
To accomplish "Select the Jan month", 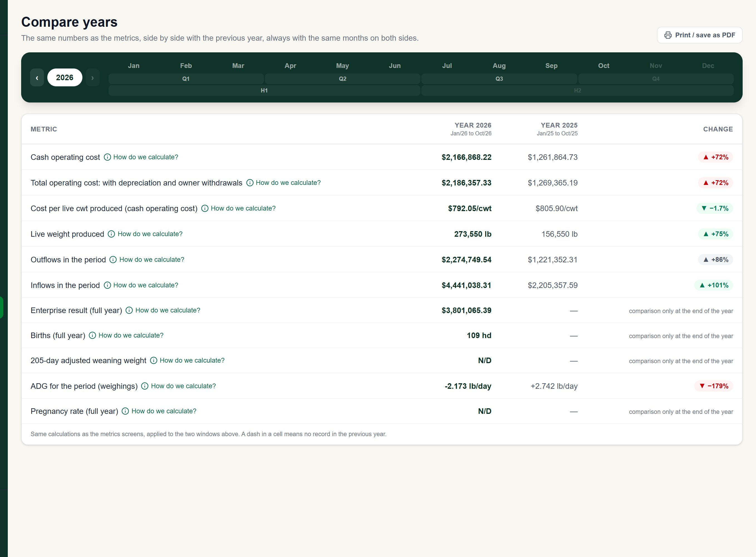I will coord(134,66).
